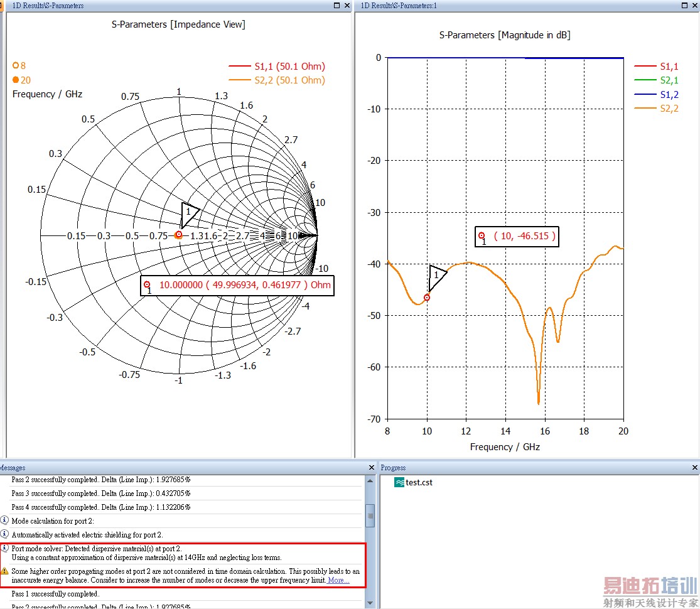
Task: Select S2,2 (50.1 Ohm) legend entry
Action: (277, 80)
